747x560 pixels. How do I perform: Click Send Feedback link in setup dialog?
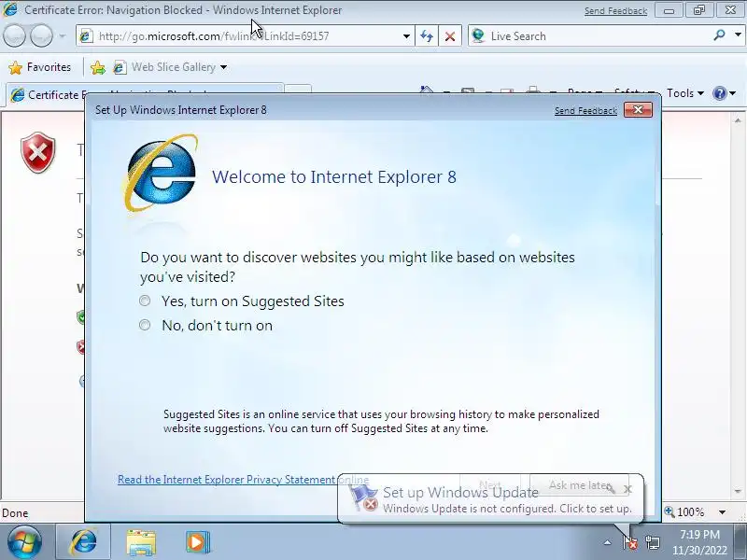(585, 110)
